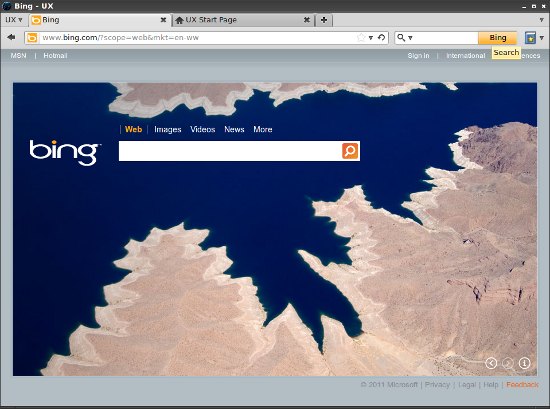550x409 pixels.
Task: Expand the UX menu dropdown
Action: click(x=14, y=20)
